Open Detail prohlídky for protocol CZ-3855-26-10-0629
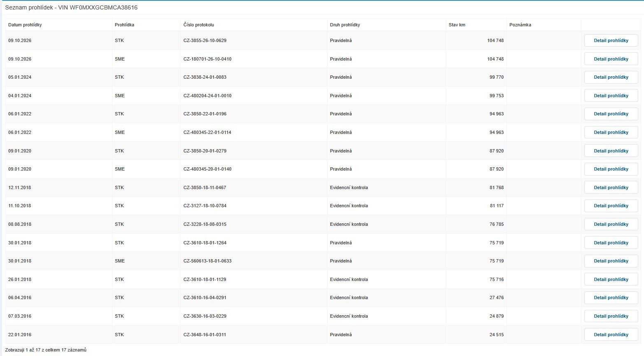 611,40
